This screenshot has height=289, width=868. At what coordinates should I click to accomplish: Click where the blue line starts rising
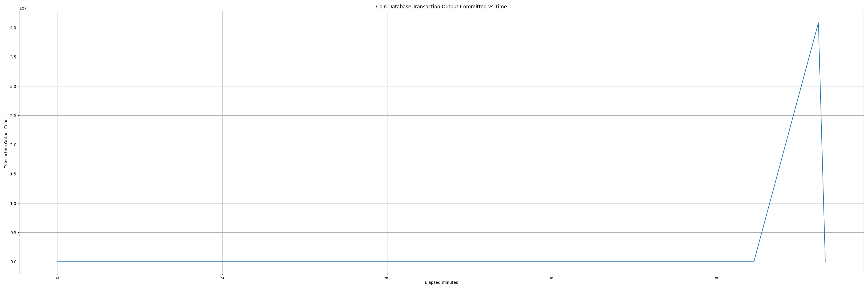754,262
